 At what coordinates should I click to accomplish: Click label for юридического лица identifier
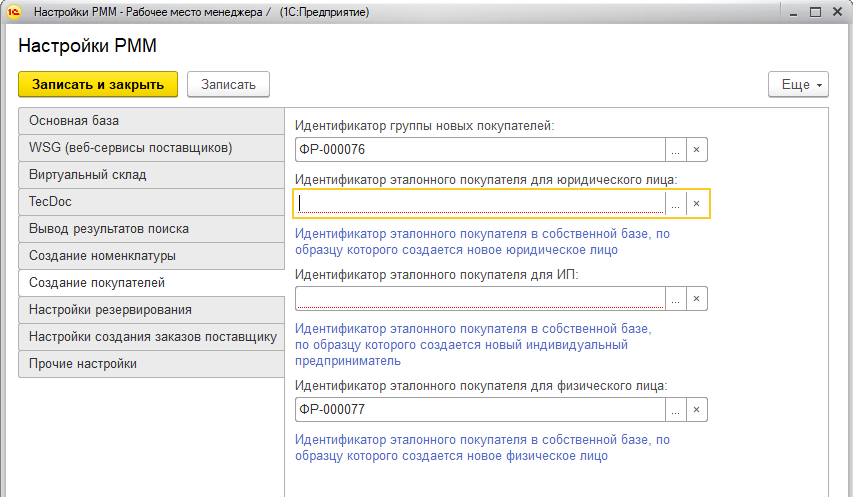[x=486, y=179]
